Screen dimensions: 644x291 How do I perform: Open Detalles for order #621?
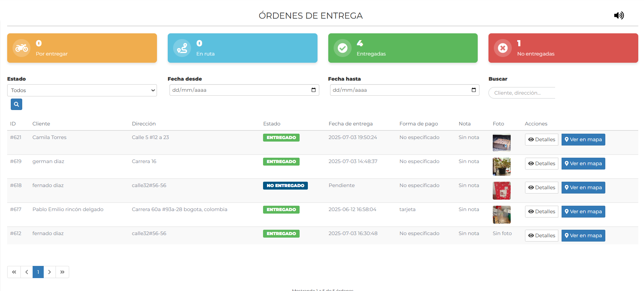pyautogui.click(x=542, y=139)
